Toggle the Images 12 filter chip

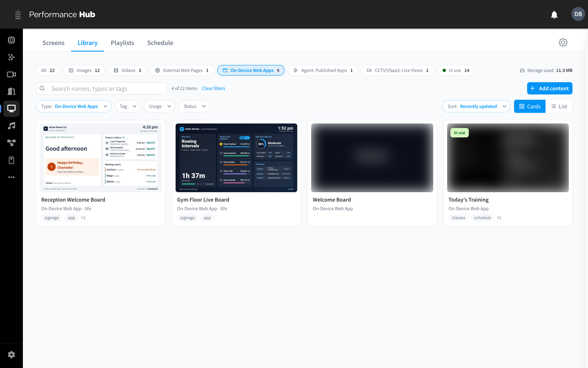coord(84,70)
